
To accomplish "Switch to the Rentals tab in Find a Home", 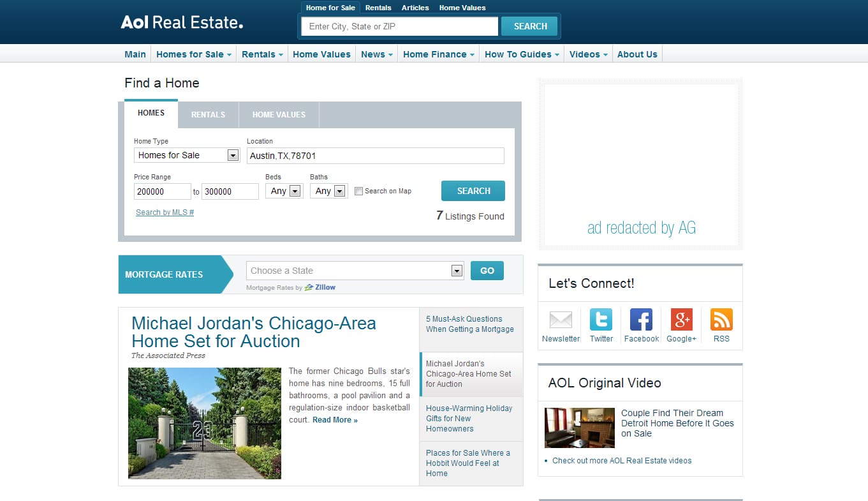I will click(x=208, y=115).
